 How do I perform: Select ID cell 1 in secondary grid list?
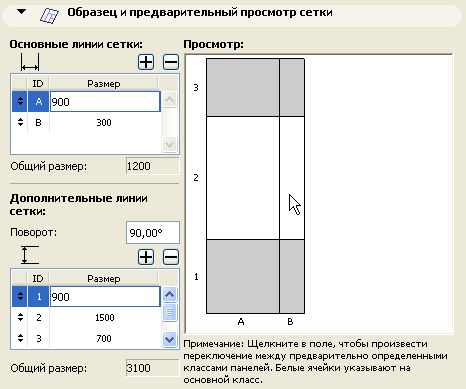[39, 296]
